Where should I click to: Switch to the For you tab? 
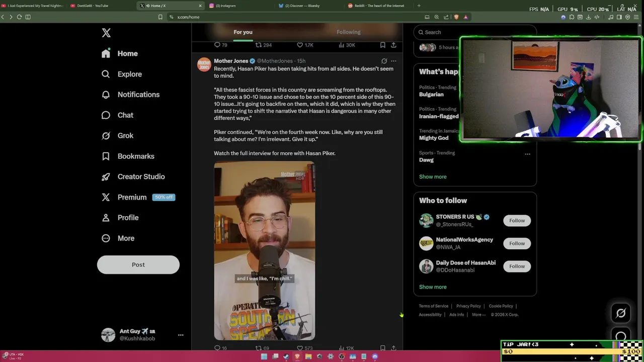[243, 32]
